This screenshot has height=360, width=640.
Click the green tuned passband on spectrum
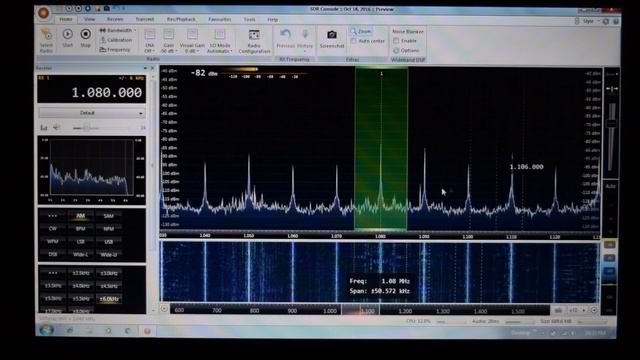point(381,149)
